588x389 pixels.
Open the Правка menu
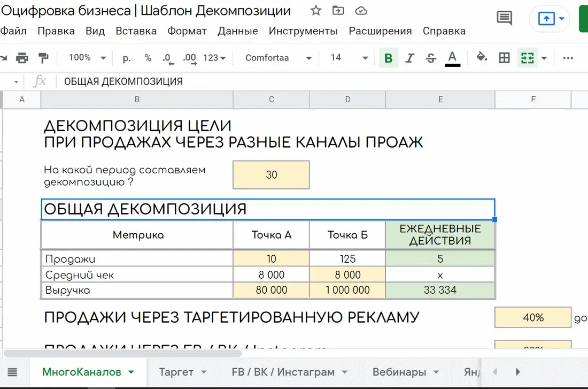56,31
